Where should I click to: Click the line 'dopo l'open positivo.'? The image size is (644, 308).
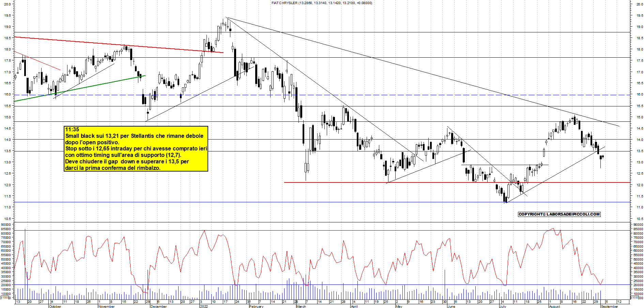tap(92, 142)
